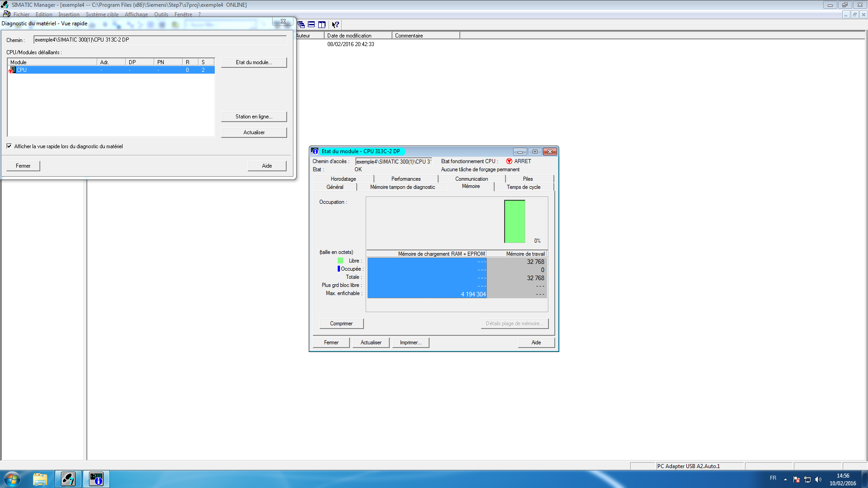Click the Comprimer button

click(x=341, y=324)
